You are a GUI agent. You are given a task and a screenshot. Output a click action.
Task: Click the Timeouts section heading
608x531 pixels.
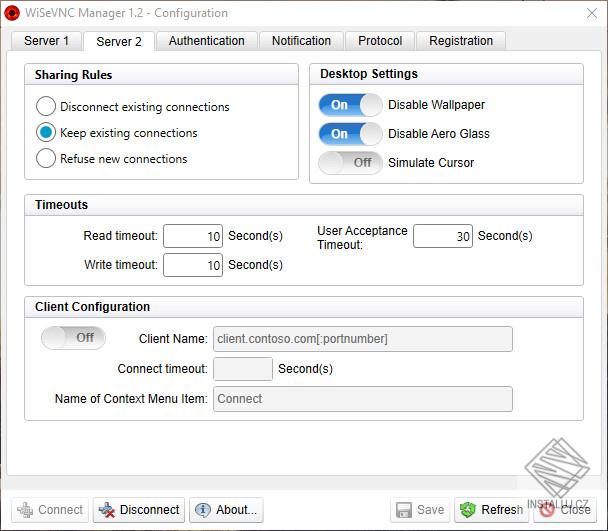click(61, 204)
